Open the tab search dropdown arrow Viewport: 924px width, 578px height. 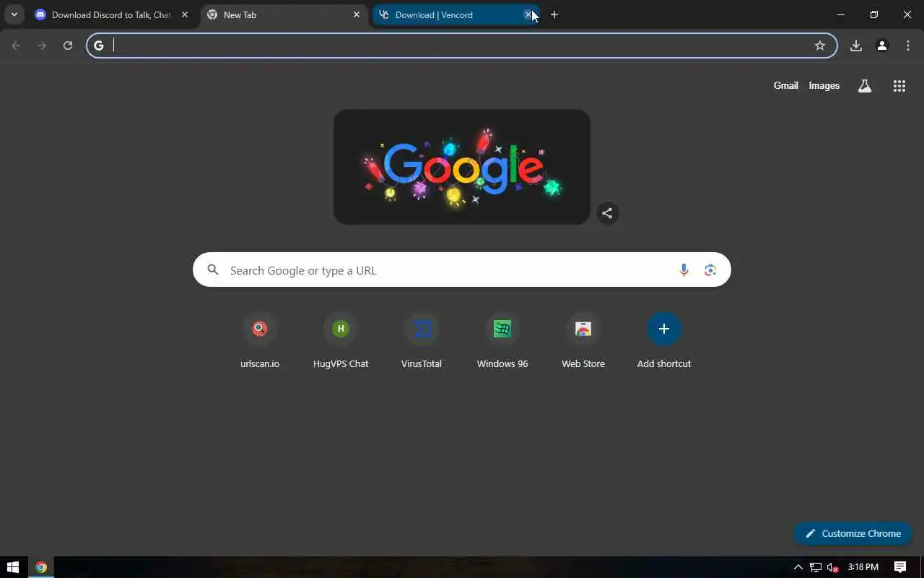click(x=14, y=14)
